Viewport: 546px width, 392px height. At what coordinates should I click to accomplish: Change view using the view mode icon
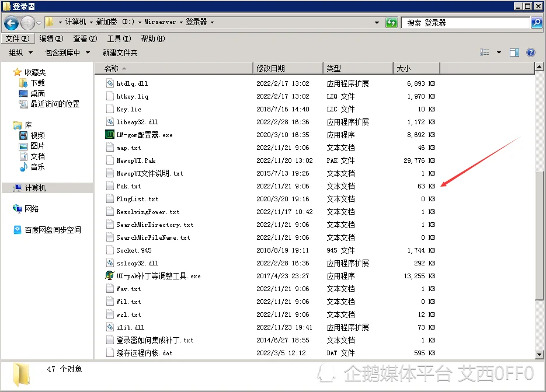tap(485, 52)
